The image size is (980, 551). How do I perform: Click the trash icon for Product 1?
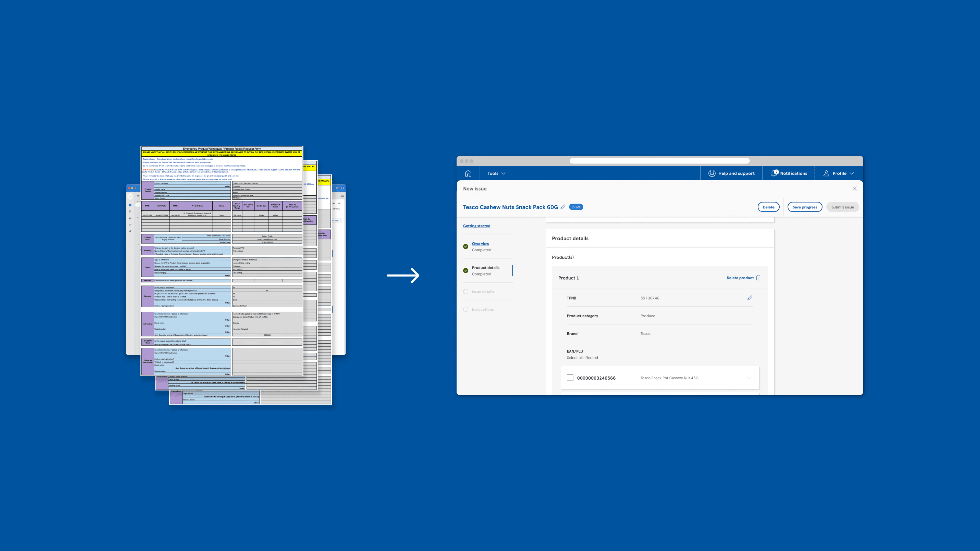(758, 278)
